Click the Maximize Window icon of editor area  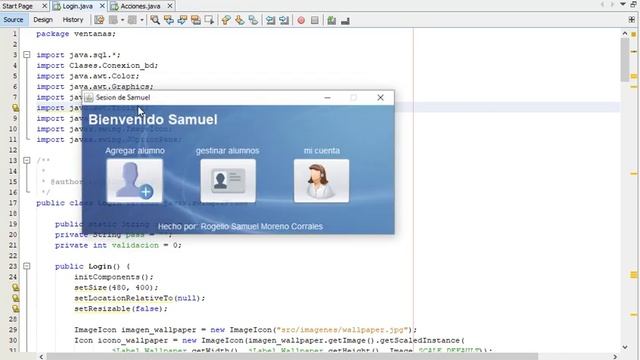(x=633, y=4)
